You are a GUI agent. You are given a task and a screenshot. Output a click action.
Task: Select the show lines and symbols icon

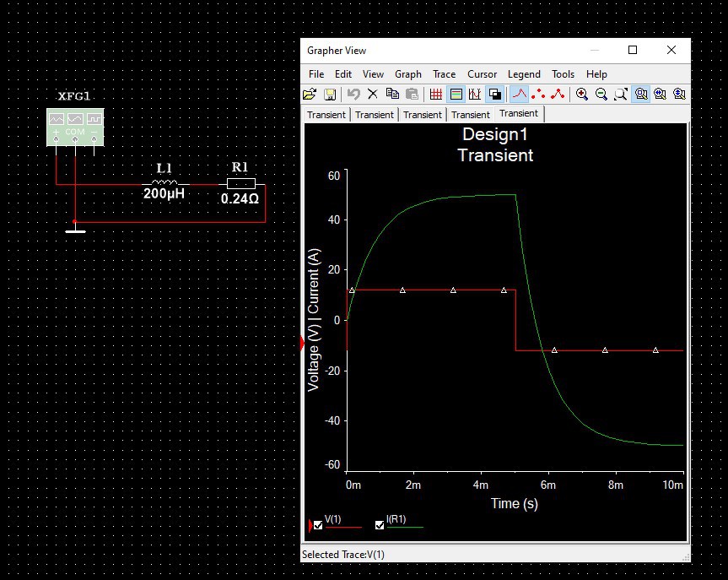(x=558, y=95)
